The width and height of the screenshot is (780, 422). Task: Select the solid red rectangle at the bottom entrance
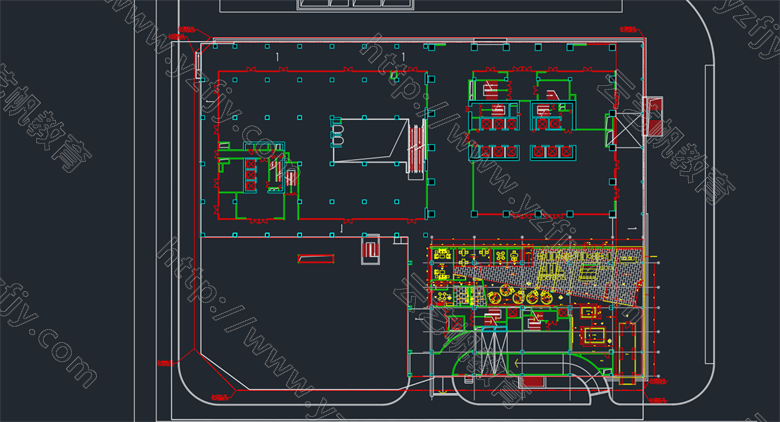pos(532,382)
